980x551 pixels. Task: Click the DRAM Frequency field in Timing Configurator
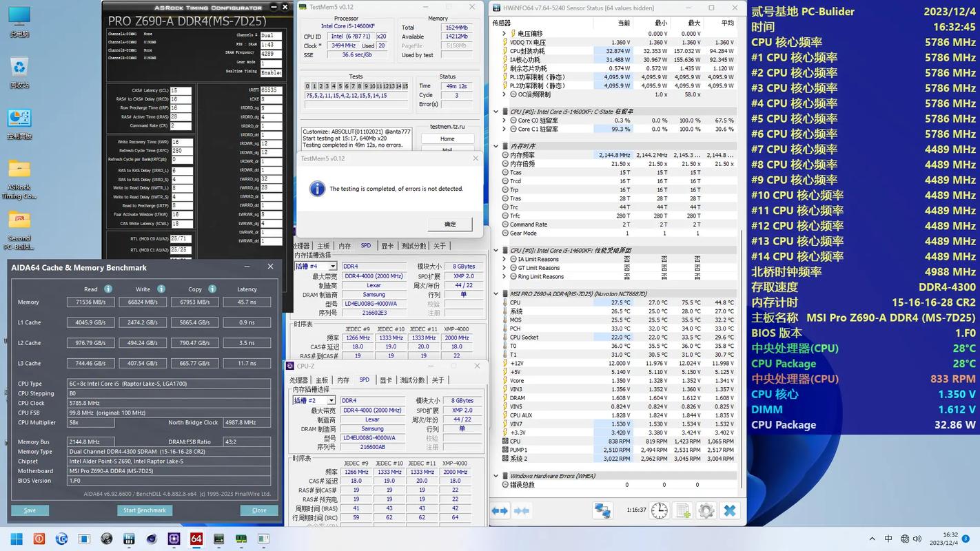271,53
